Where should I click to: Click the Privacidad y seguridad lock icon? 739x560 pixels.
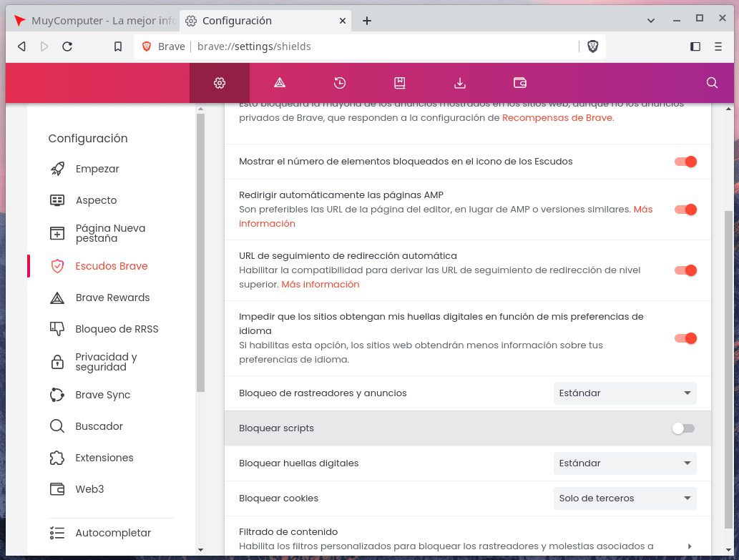[57, 362]
